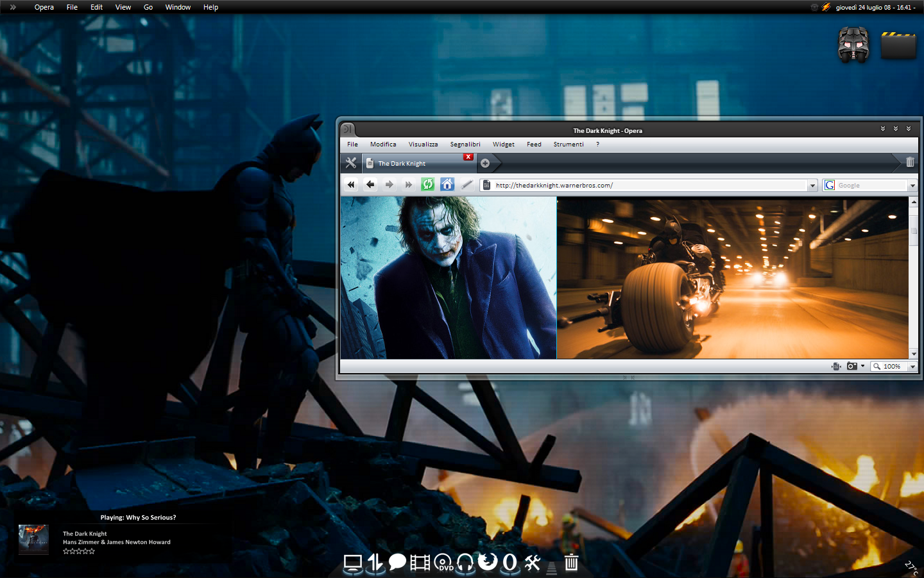924x578 pixels.
Task: Open the Widget menu
Action: (504, 144)
